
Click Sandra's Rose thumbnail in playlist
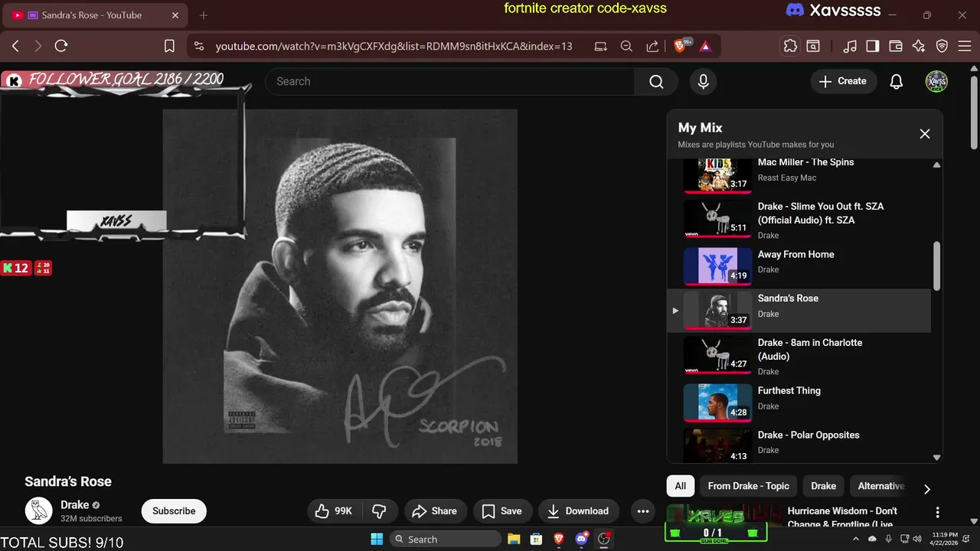[717, 310]
